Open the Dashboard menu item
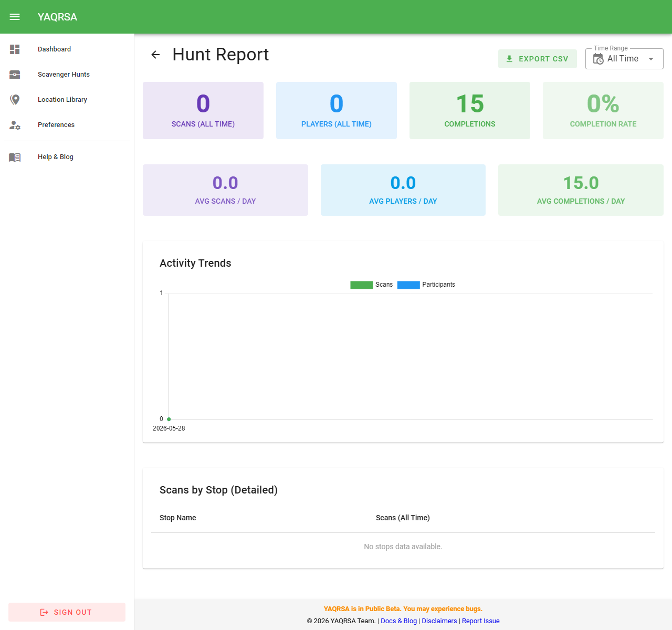 point(67,49)
